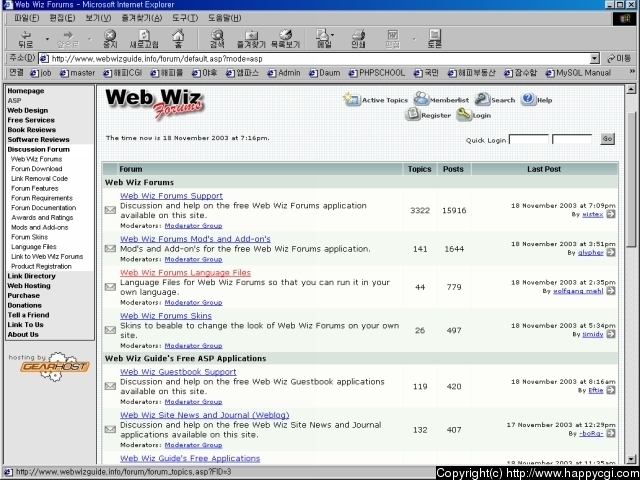Viewport: 640px width, 480px height.
Task: Open the 도구(T) menu
Action: [x=185, y=18]
